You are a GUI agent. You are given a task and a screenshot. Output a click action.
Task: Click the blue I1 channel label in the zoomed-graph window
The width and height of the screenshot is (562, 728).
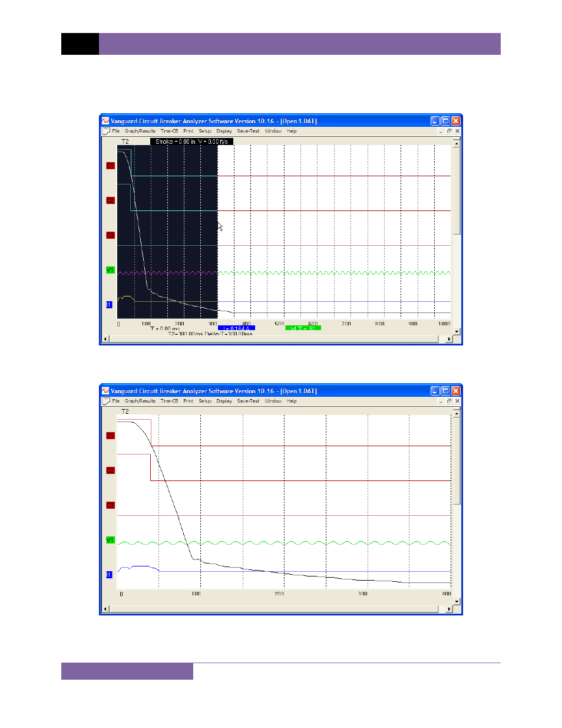[109, 575]
